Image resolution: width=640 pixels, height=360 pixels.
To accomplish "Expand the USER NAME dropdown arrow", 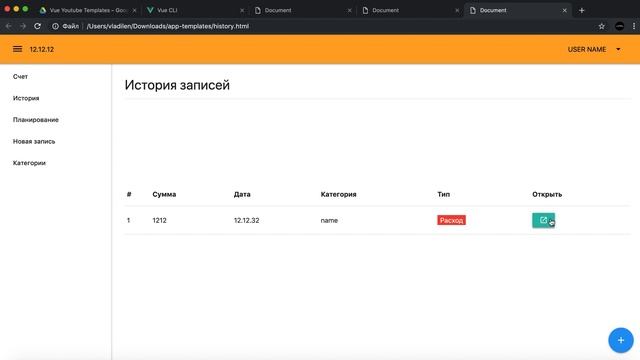I will [x=618, y=49].
